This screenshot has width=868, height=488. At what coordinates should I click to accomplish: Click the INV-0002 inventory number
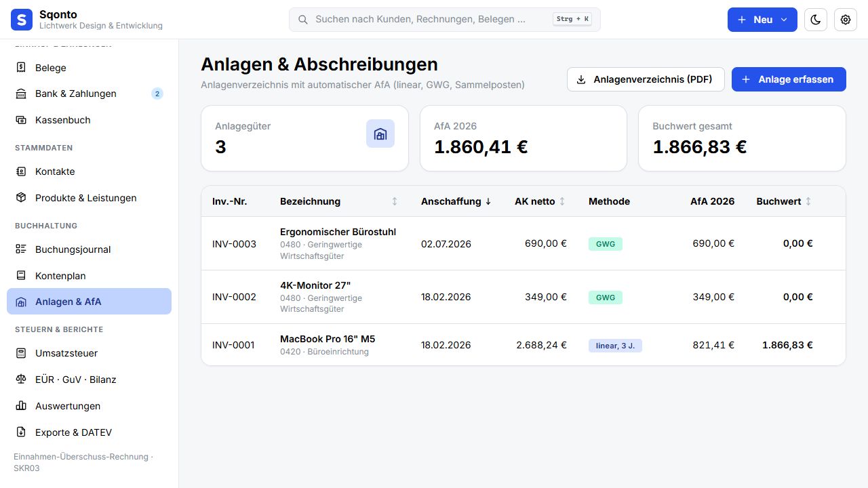pyautogui.click(x=234, y=297)
